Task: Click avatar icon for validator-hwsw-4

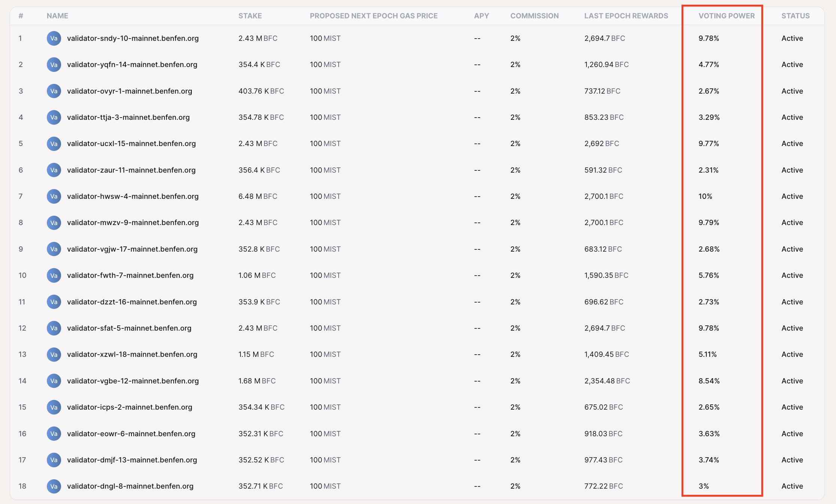Action: click(x=54, y=196)
